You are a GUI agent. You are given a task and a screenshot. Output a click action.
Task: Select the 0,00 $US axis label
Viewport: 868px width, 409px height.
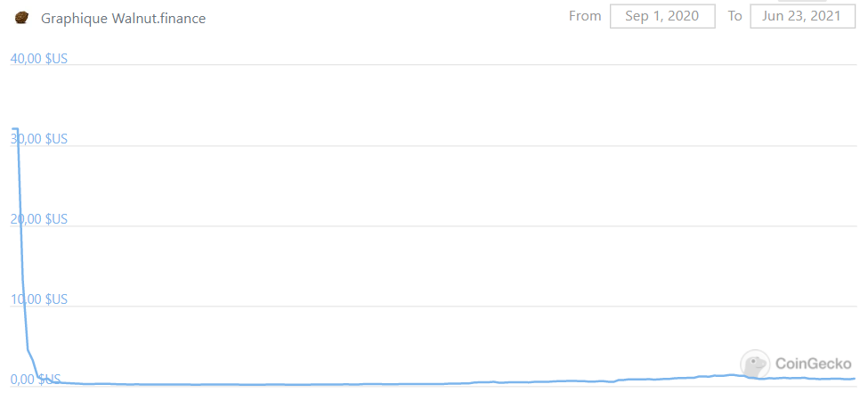pos(36,380)
